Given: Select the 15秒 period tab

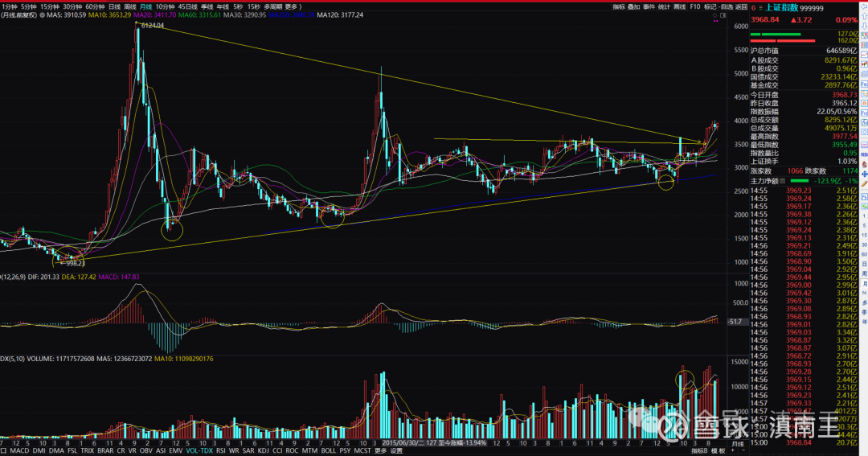Looking at the screenshot, I should click(253, 6).
